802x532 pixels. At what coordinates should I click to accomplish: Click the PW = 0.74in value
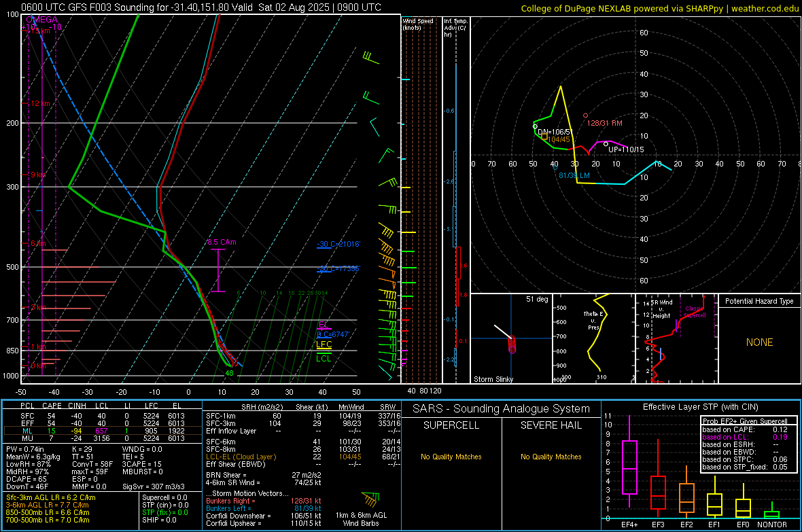click(25, 449)
